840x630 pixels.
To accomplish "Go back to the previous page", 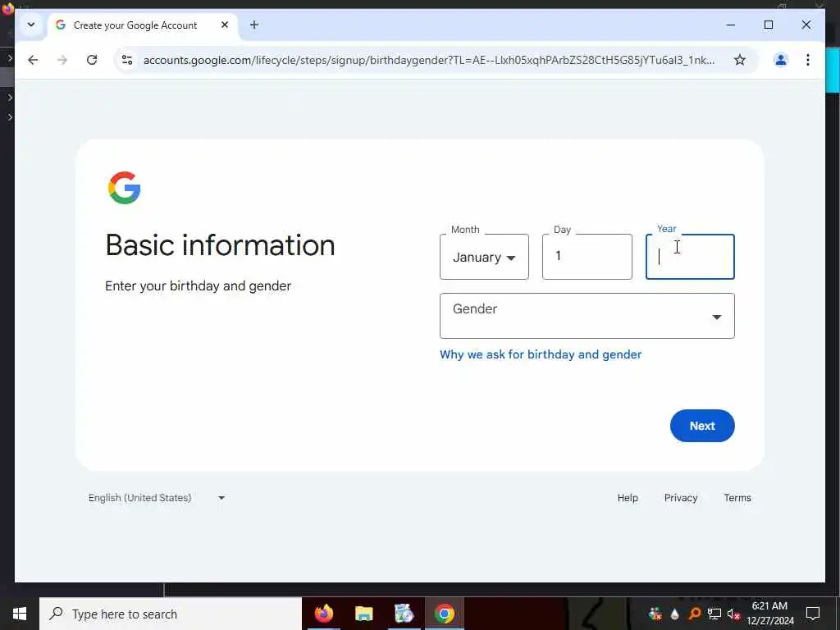I will pos(33,60).
